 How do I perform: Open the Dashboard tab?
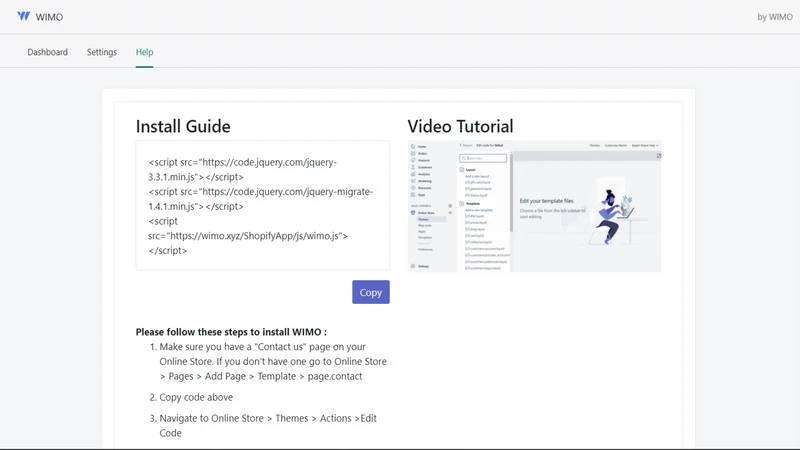tap(47, 52)
